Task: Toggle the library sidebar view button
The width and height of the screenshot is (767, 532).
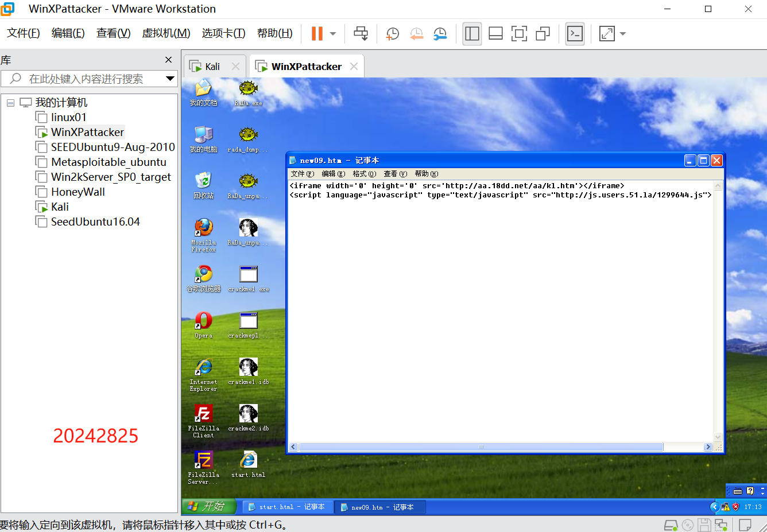Action: 472,34
